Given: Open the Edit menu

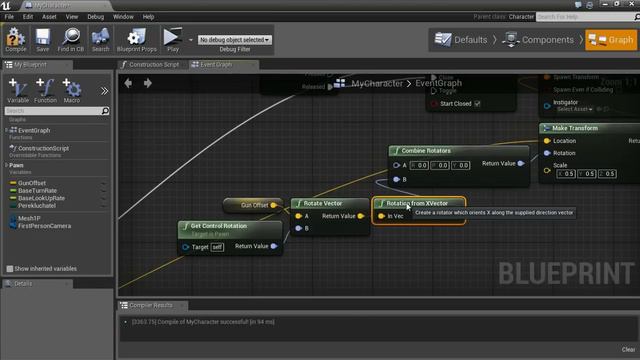Looking at the screenshot, I should (28, 17).
